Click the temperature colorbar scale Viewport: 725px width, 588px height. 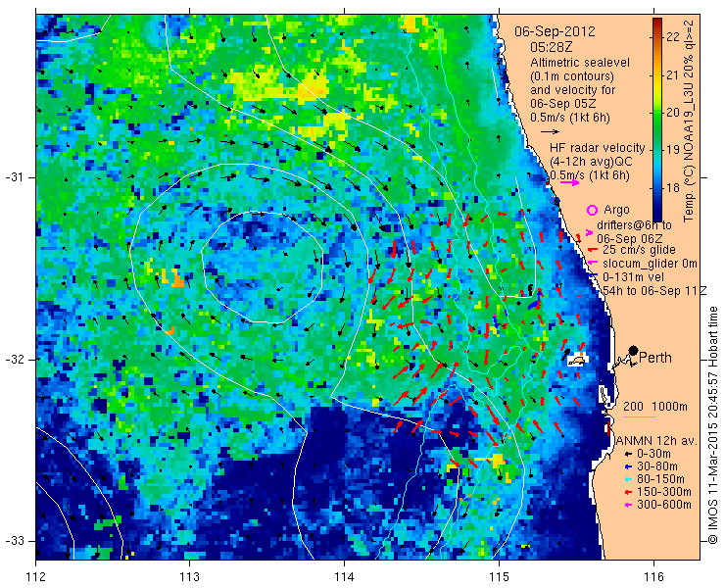pyautogui.click(x=657, y=120)
